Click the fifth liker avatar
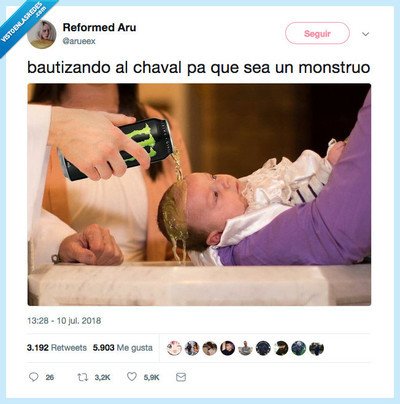 [x=245, y=348]
